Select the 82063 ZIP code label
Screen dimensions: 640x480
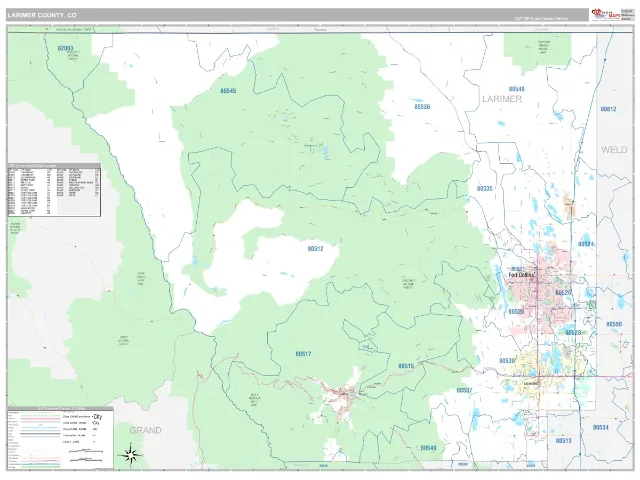point(65,49)
